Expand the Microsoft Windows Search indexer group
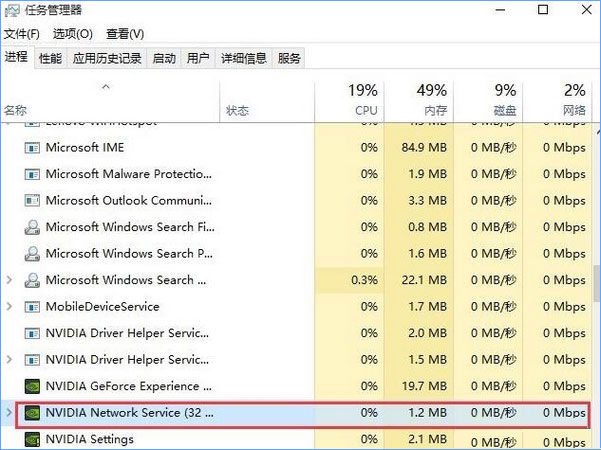Viewport: 601px width, 450px height. coord(10,280)
